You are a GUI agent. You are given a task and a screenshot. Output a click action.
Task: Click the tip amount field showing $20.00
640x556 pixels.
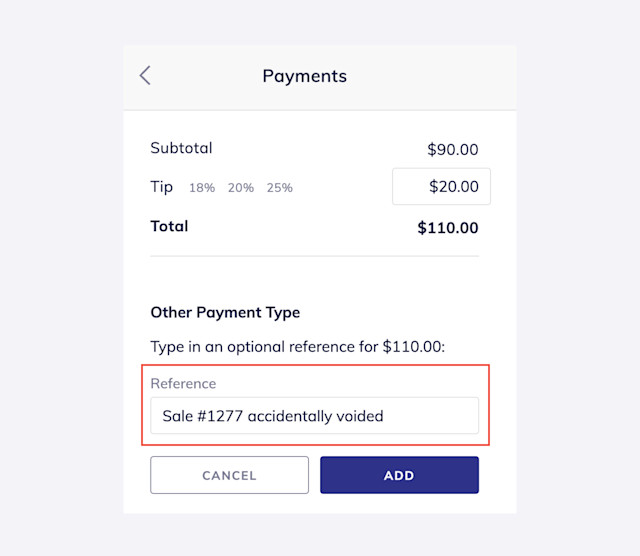click(x=441, y=187)
